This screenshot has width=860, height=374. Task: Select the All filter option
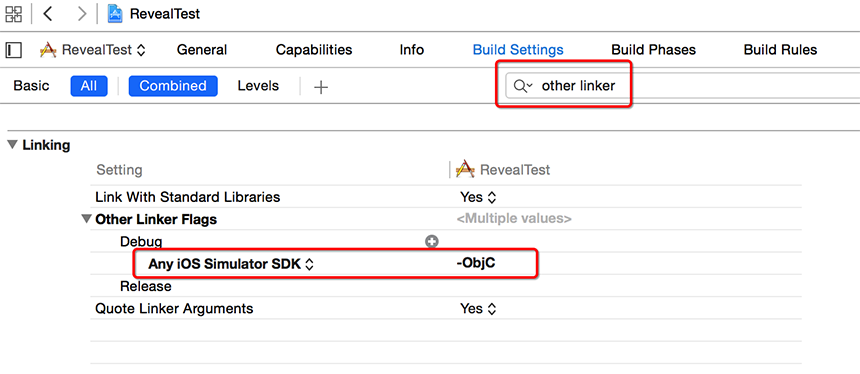click(89, 86)
